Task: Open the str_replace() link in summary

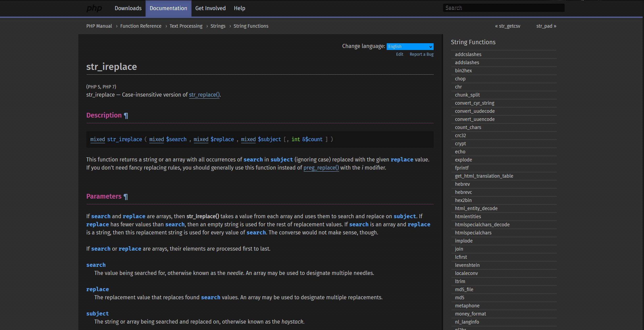Action: tap(204, 95)
